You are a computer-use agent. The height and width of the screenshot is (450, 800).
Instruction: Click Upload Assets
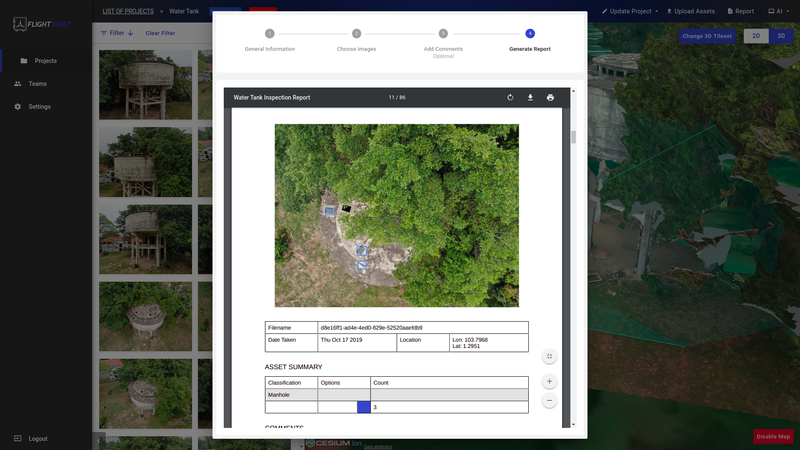[x=691, y=11]
